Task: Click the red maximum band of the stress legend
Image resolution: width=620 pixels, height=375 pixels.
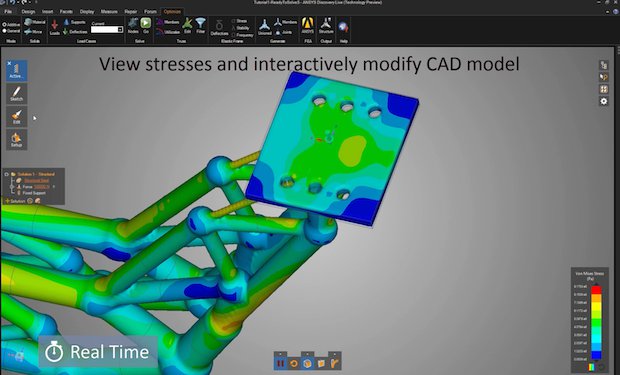Action: [x=596, y=290]
